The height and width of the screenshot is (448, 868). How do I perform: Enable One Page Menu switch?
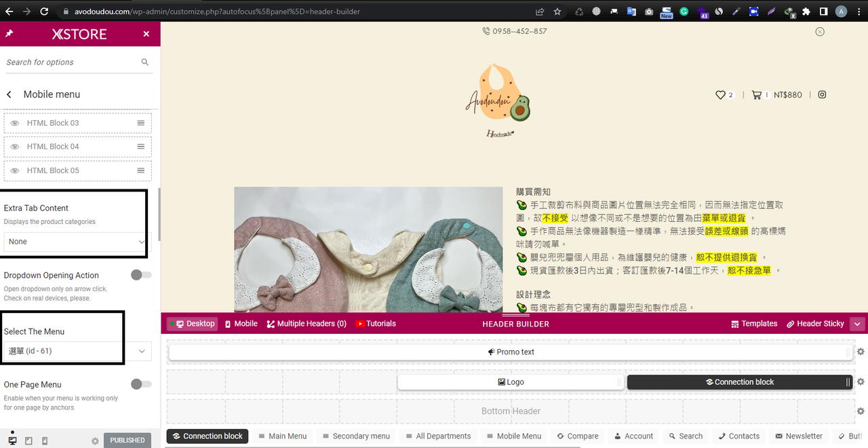141,384
